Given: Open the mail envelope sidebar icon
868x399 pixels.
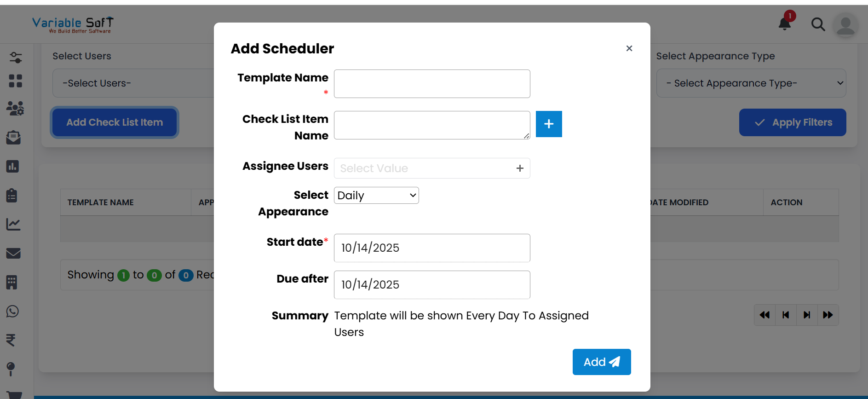Looking at the screenshot, I should [x=13, y=253].
